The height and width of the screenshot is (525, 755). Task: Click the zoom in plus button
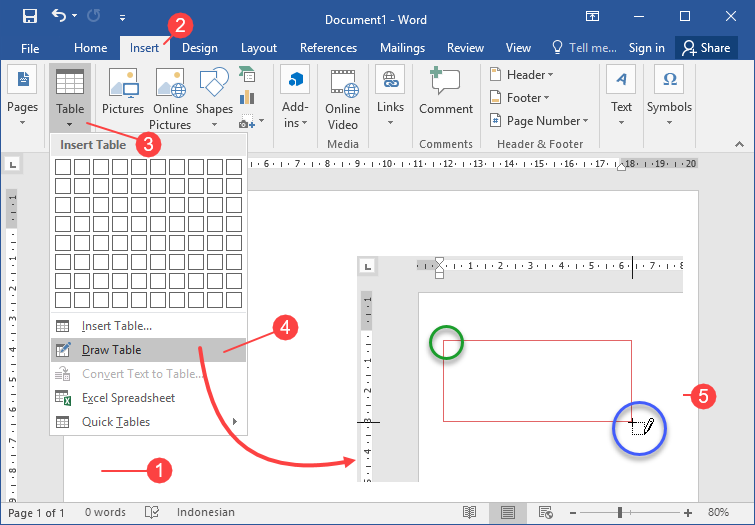pos(688,513)
